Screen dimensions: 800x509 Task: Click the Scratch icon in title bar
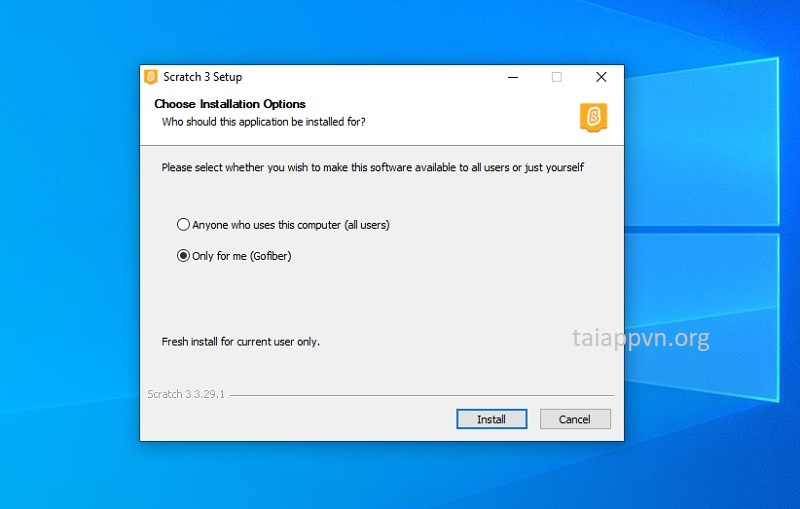[151, 77]
